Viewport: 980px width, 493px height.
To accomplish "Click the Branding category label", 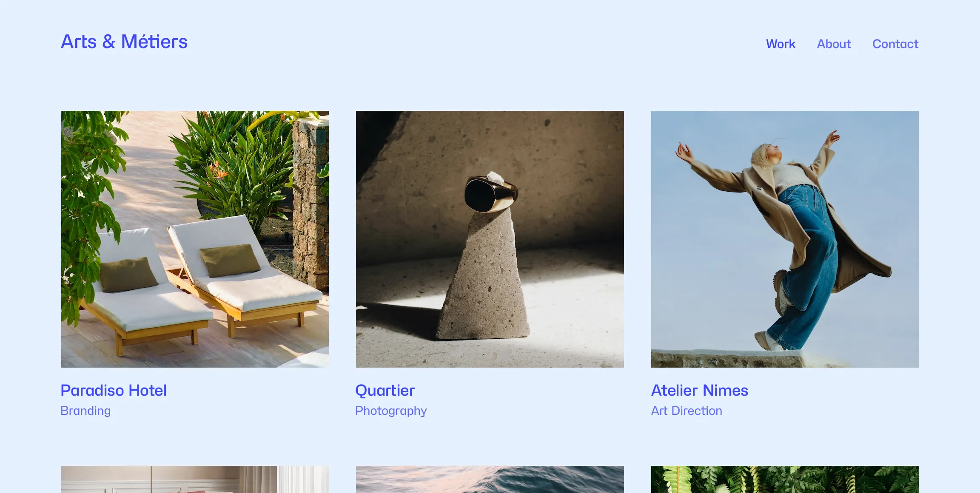I will tap(85, 411).
